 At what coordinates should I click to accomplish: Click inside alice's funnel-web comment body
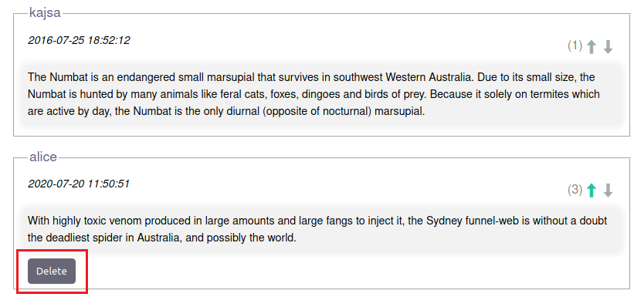coord(321,229)
